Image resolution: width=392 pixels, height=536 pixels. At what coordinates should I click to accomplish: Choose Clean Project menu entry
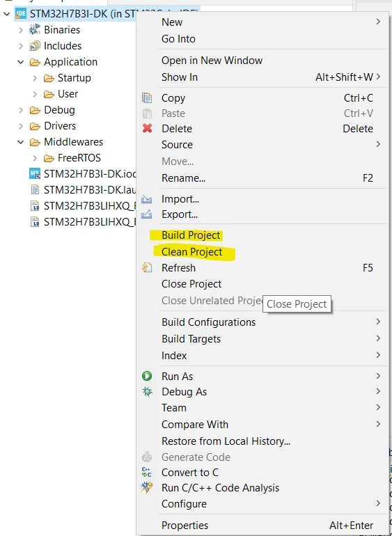tap(192, 252)
